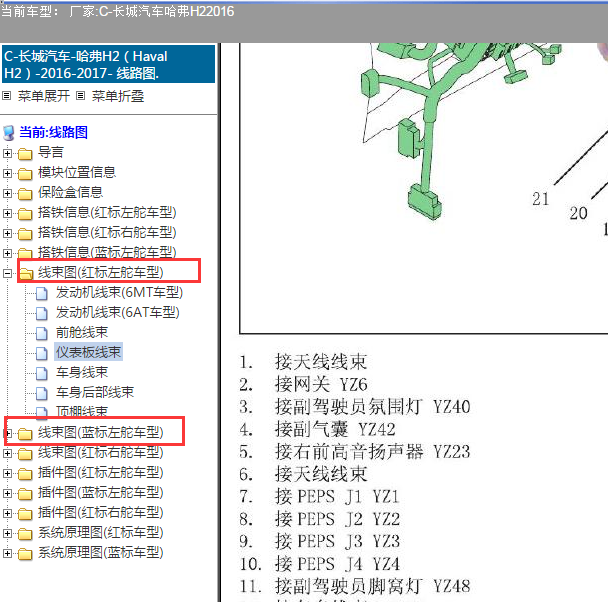Click folder icon of 插件图(红标右舵车型)
This screenshot has width=608, height=602.
pyautogui.click(x=25, y=514)
